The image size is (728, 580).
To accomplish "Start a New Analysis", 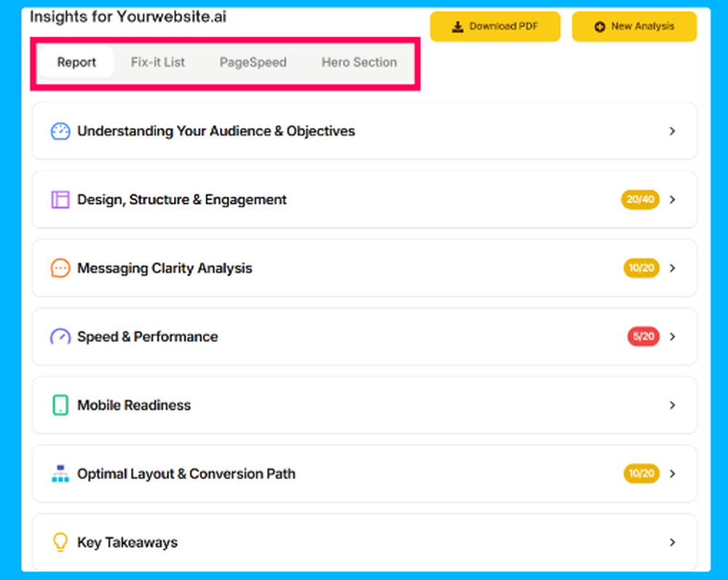I will 634,26.
